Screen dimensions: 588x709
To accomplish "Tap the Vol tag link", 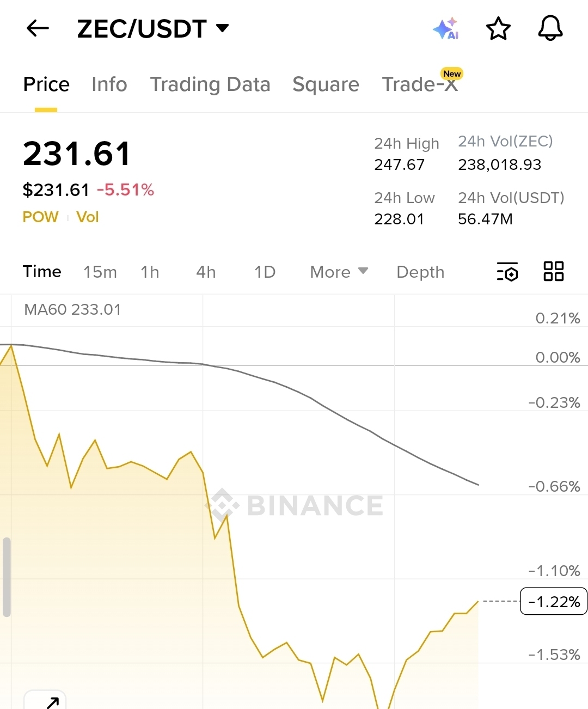I will (x=87, y=217).
